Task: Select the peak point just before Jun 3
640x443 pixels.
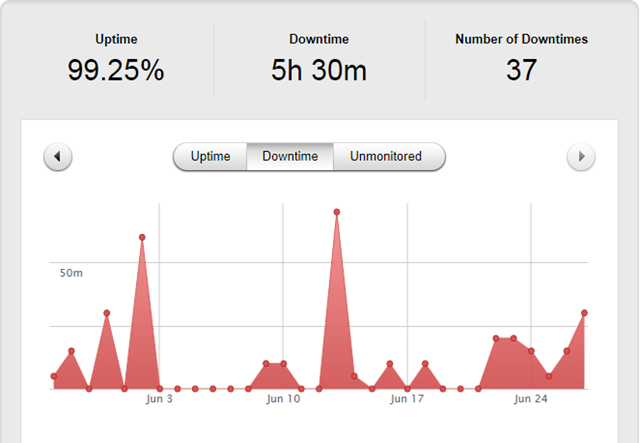Action: (x=142, y=237)
